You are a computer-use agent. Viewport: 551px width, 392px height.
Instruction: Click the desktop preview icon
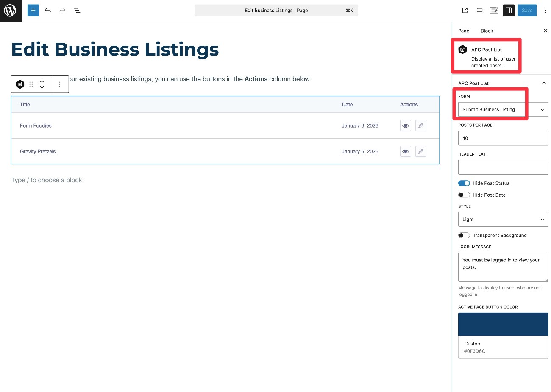tap(479, 10)
